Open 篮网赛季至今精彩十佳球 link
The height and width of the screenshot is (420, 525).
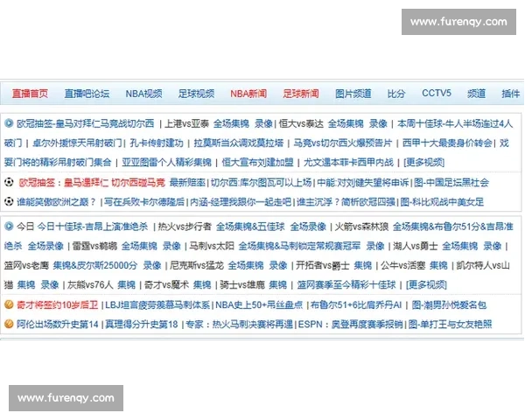click(x=346, y=285)
